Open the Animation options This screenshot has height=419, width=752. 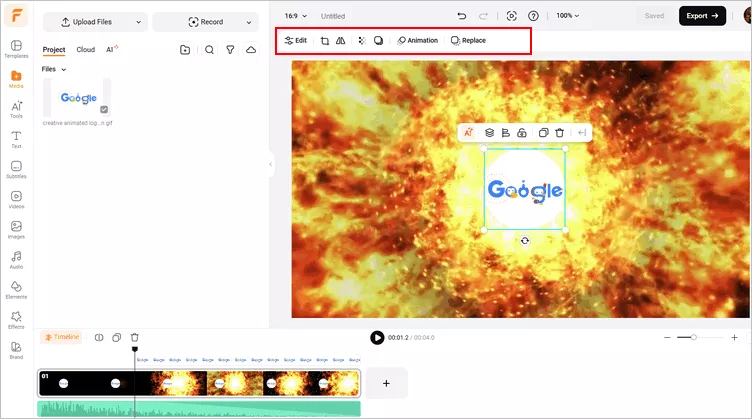tap(418, 41)
